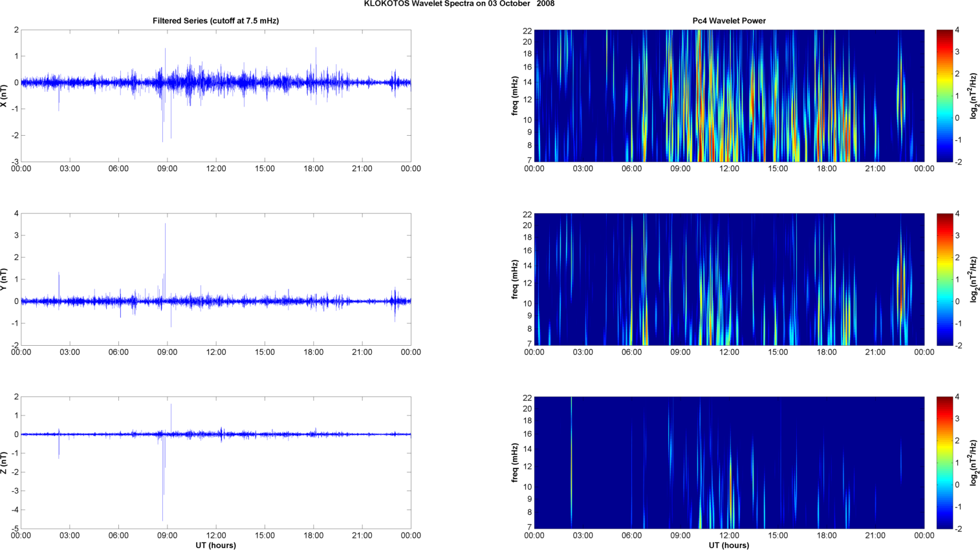
Task: Click the top wavelet plot's colorbar
Action: tap(944, 96)
